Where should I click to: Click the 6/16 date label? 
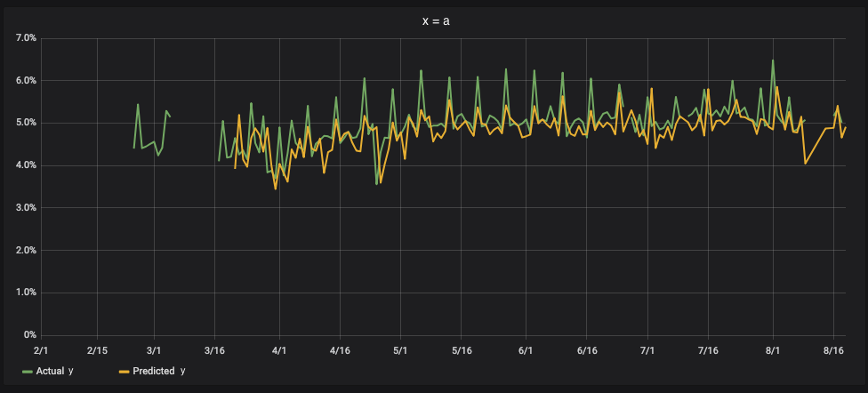coord(587,351)
